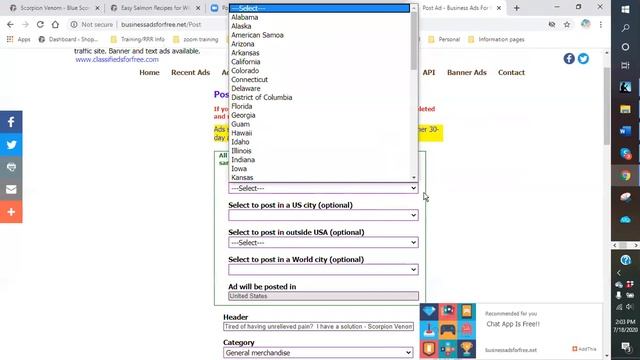Switch to Chrome icon on taskbar

[625, 176]
